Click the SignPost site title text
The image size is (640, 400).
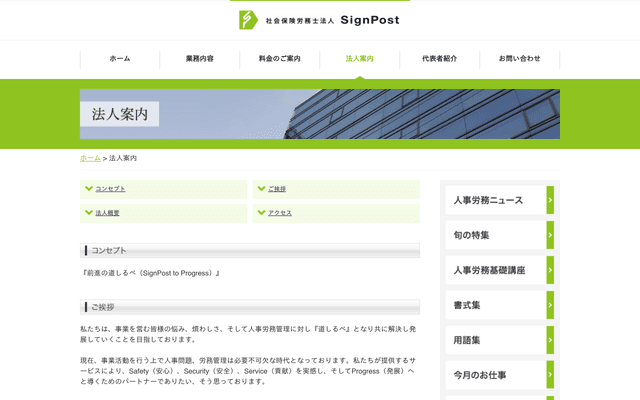click(x=370, y=20)
